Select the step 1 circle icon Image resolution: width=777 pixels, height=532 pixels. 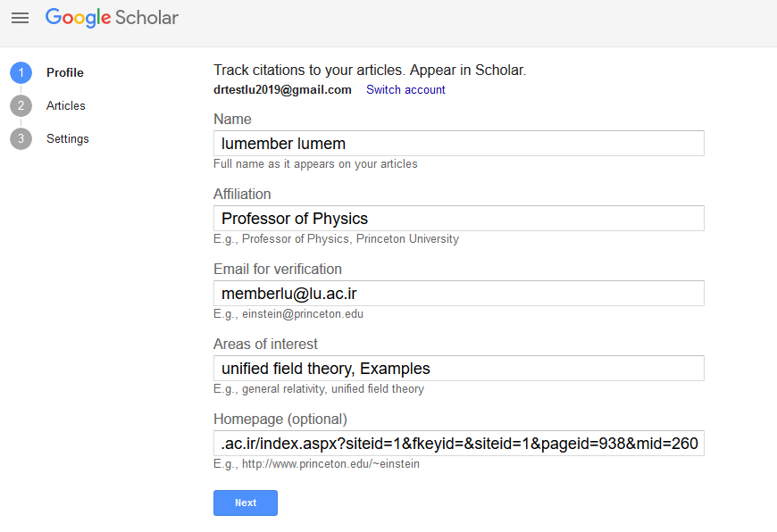21,73
